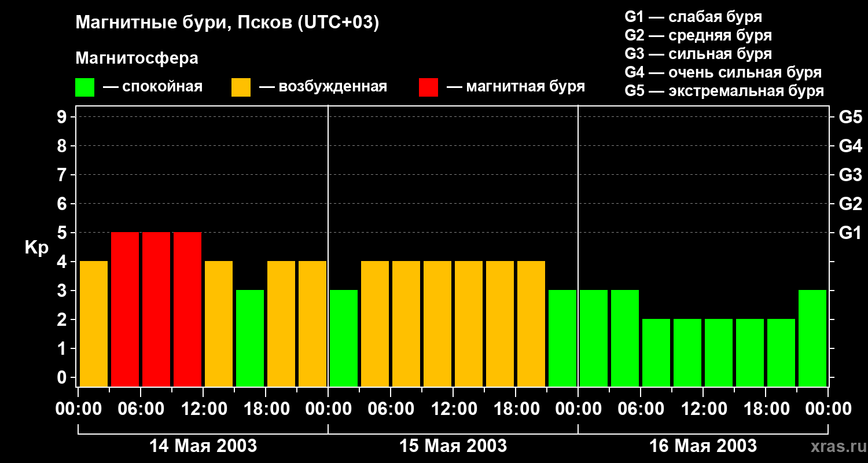Click the G1 storm level axis label
Viewport: 868px width, 463px height.
point(850,233)
